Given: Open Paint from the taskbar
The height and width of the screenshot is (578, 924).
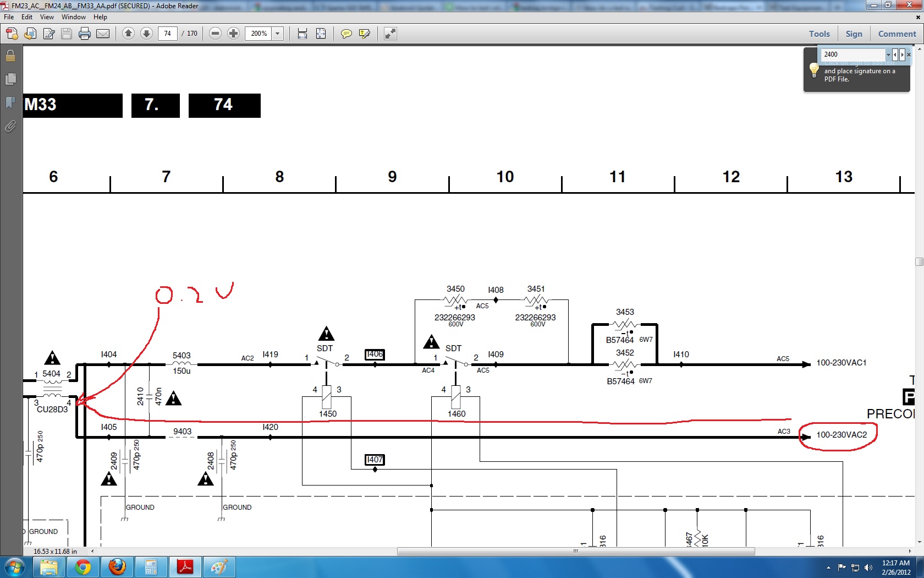Looking at the screenshot, I should 219,567.
